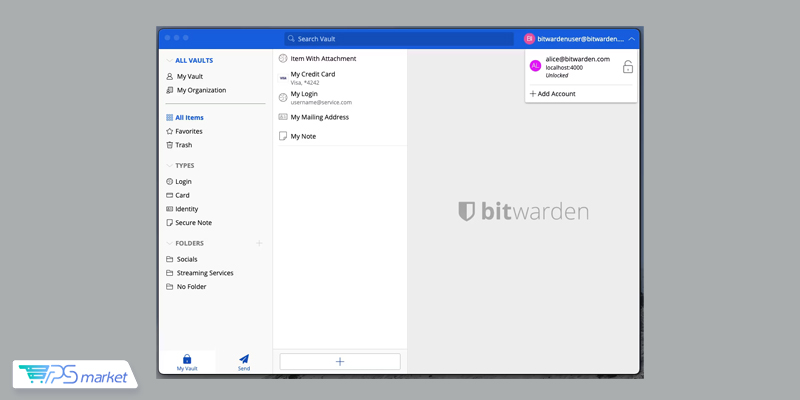Switch to the Send tab
This screenshot has height=400, width=800.
pyautogui.click(x=244, y=361)
